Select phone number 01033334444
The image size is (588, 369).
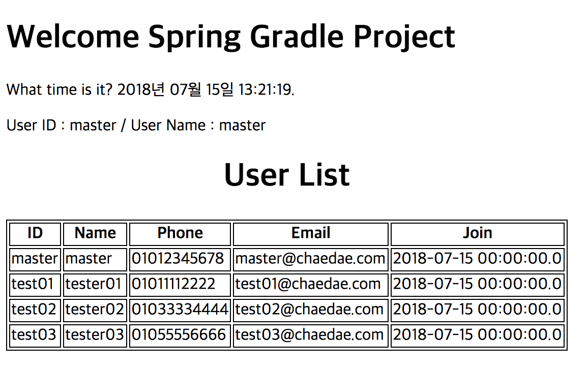click(x=180, y=309)
